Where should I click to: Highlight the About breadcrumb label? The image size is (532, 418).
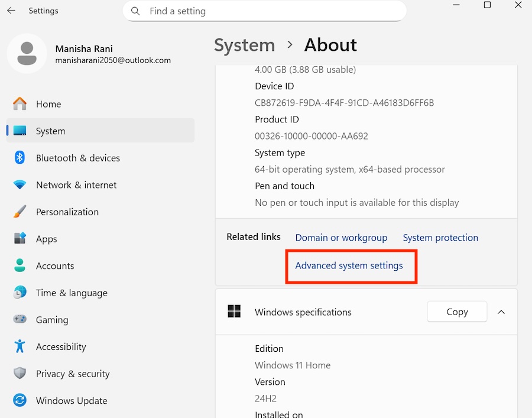click(330, 45)
